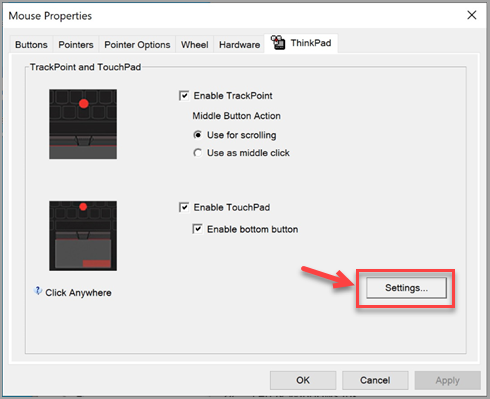Screen dimensions: 490x399
Task: Select the ThinkPad tab
Action: [x=301, y=43]
